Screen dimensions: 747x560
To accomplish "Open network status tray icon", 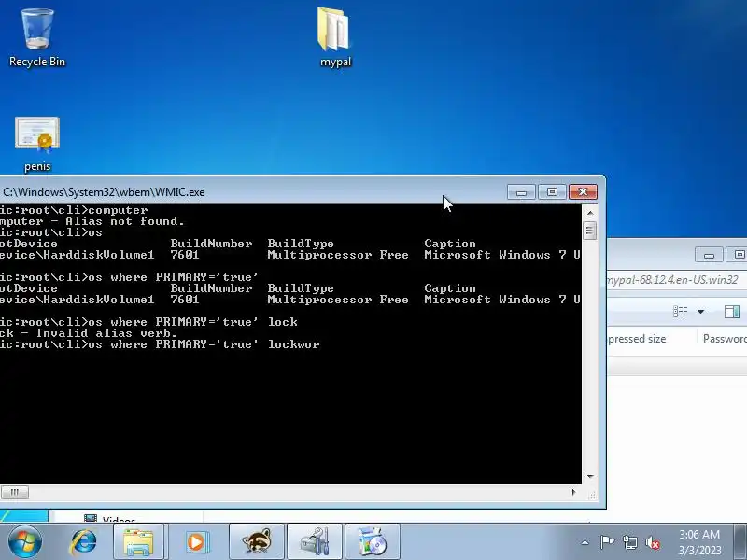I will [x=629, y=542].
